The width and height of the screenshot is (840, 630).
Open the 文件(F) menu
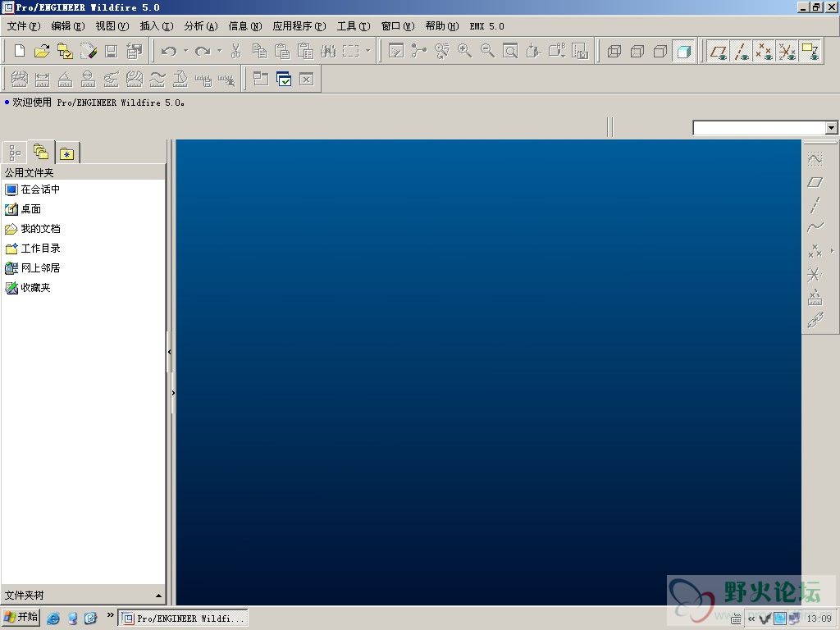click(x=24, y=25)
